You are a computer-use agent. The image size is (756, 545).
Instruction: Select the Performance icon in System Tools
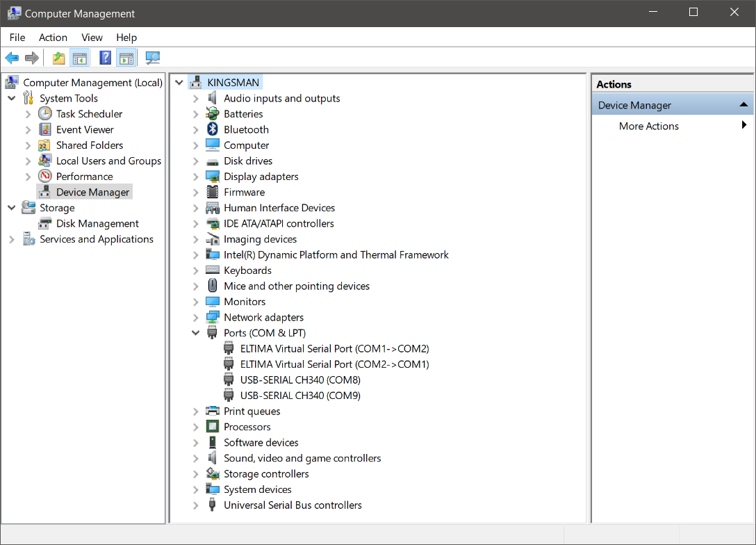point(45,177)
